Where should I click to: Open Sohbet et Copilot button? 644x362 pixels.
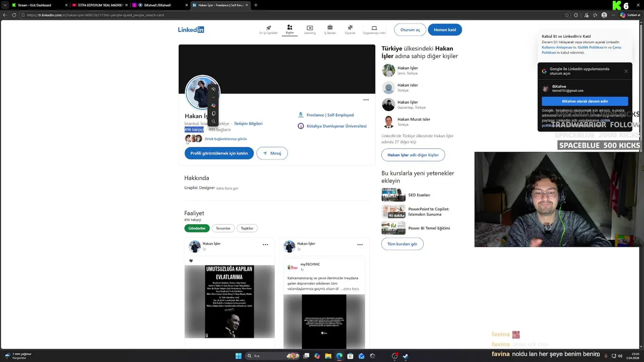630,15
